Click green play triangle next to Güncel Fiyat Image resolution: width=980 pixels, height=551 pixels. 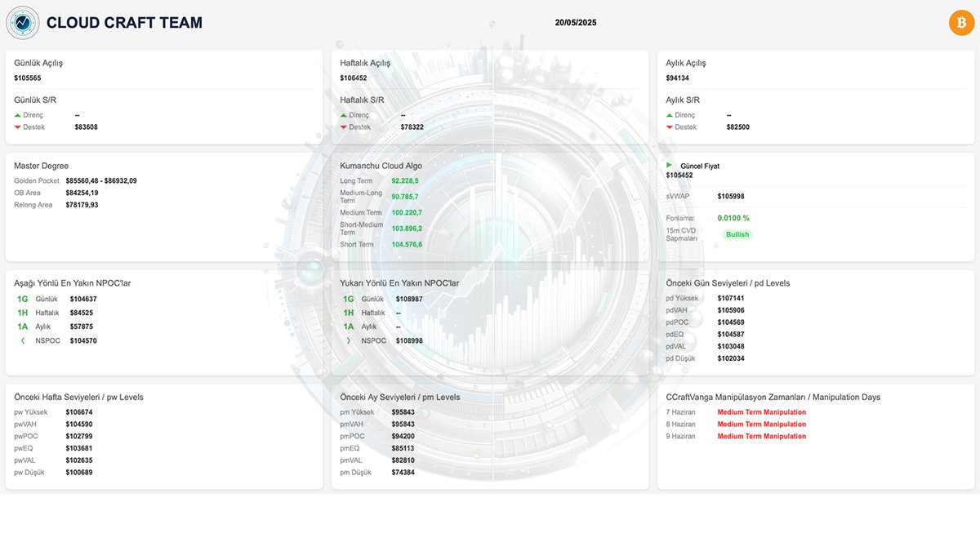(670, 165)
